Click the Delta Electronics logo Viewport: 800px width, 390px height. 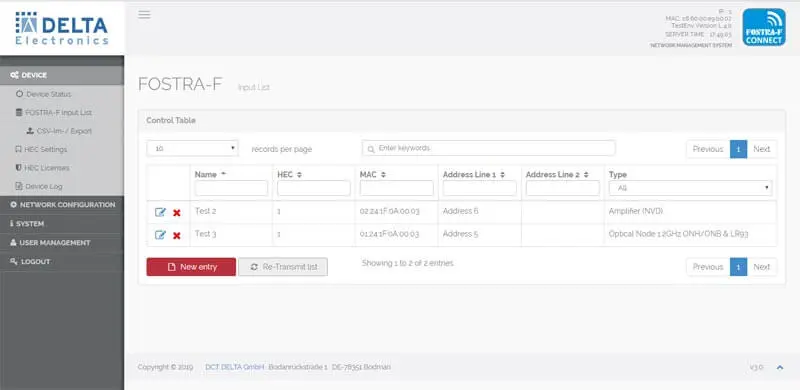(x=62, y=28)
